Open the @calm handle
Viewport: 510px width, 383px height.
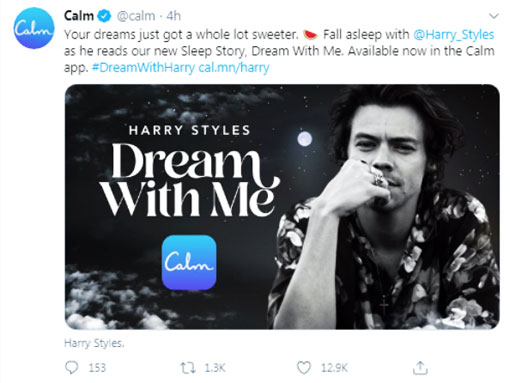[136, 16]
